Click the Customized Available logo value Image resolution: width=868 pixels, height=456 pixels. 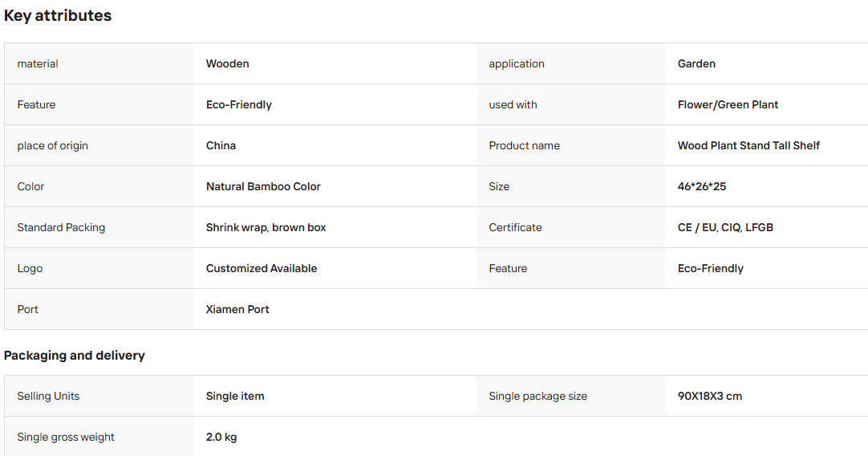262,269
